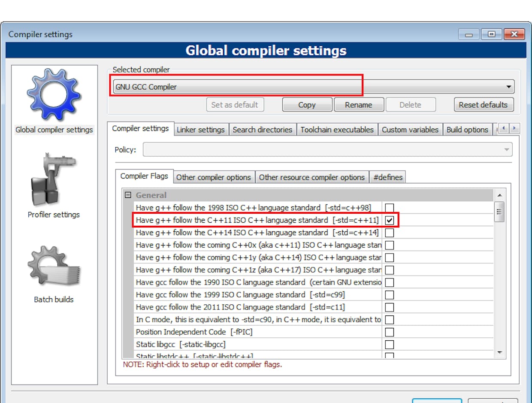This screenshot has width=532, height=403.
Task: Click the NOTE about right-click flag setup
Action: (x=203, y=365)
